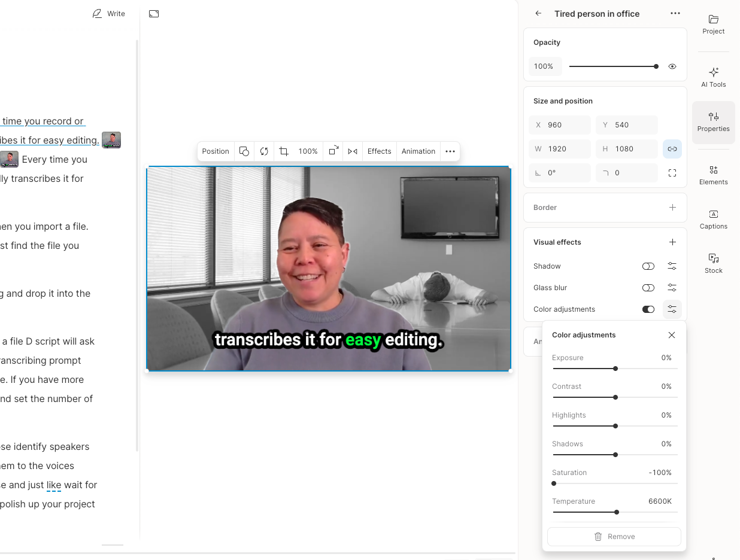Click Remove in Color adjustments panel
The width and height of the screenshot is (740, 560).
pyautogui.click(x=614, y=537)
